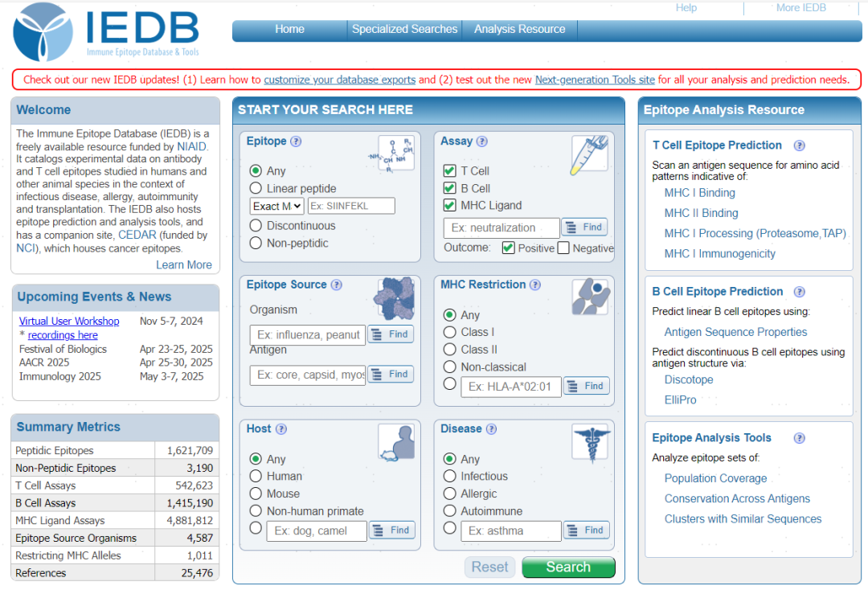Click the Antigen search input field
The width and height of the screenshot is (868, 590).
(x=307, y=375)
